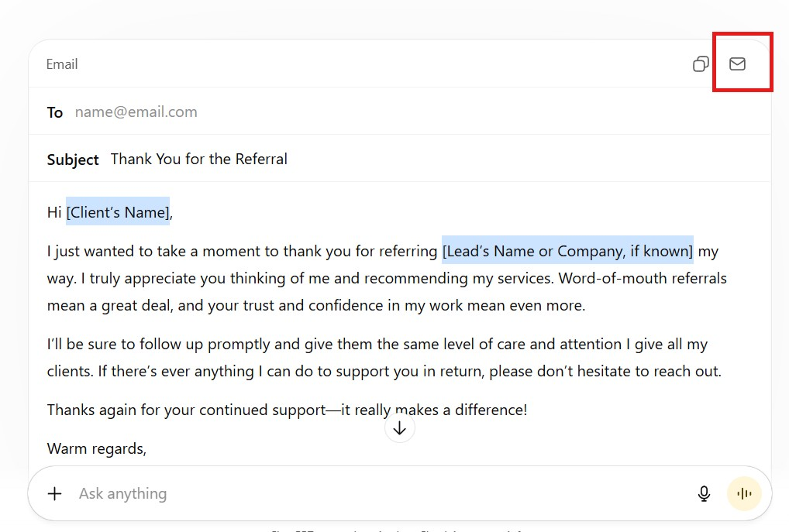Click the scroll-down arrow button
This screenshot has width=789, height=532.
tap(400, 427)
